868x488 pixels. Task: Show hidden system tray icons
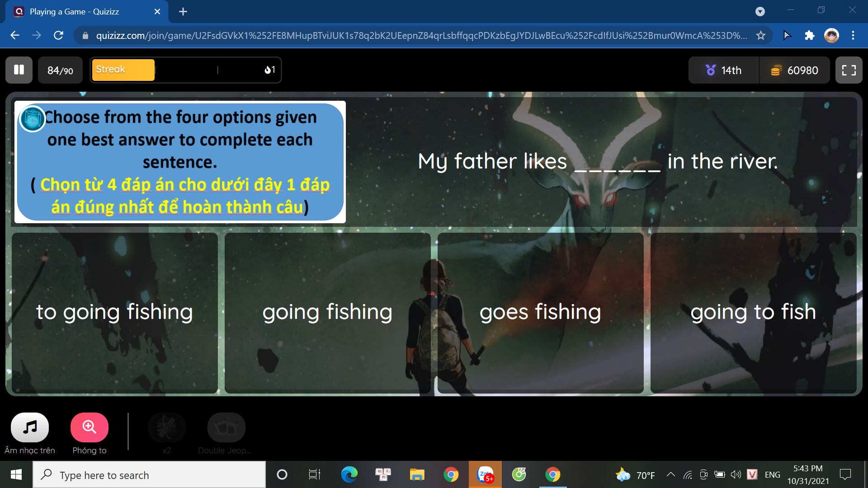click(671, 474)
